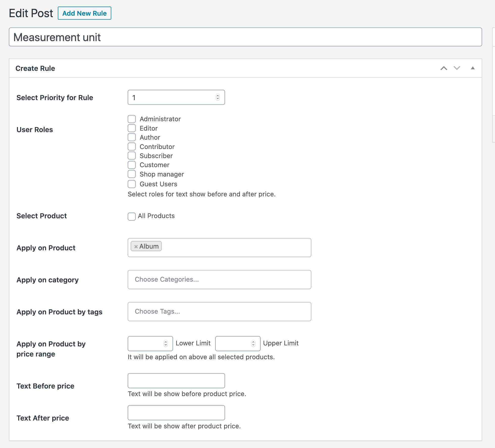Adjust the Lower Limit stepper arrows

tap(166, 343)
